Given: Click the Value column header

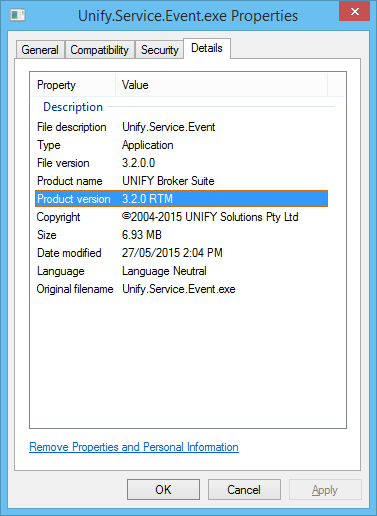Looking at the screenshot, I should [221, 85].
